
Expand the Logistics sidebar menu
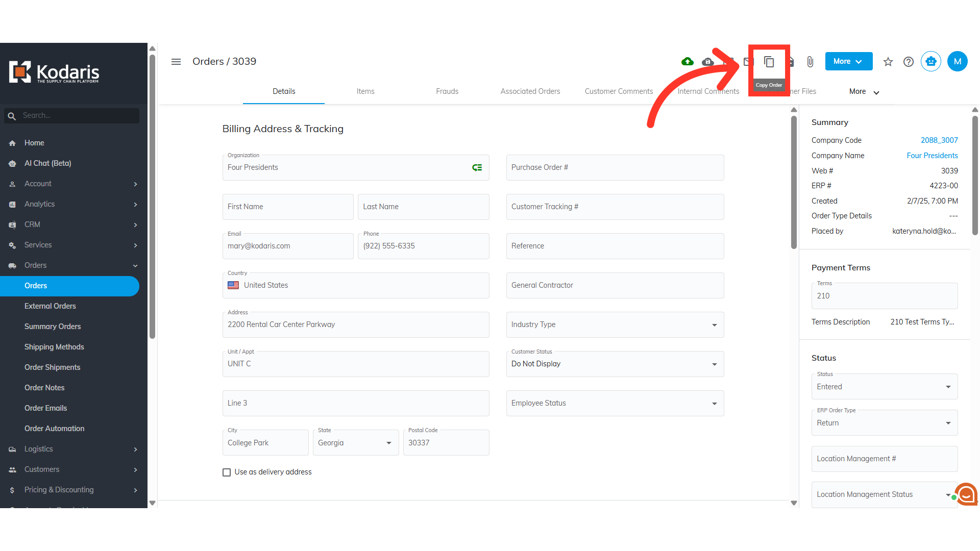(x=73, y=449)
